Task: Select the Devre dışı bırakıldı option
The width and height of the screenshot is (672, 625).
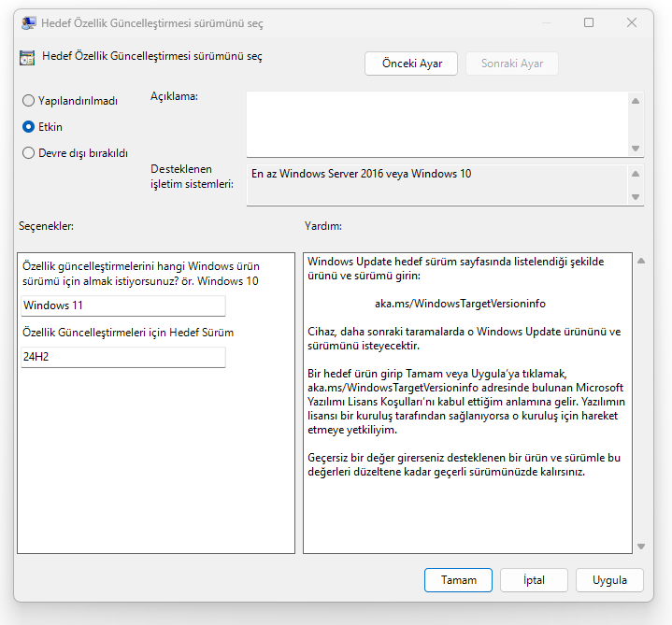Action: 28,153
